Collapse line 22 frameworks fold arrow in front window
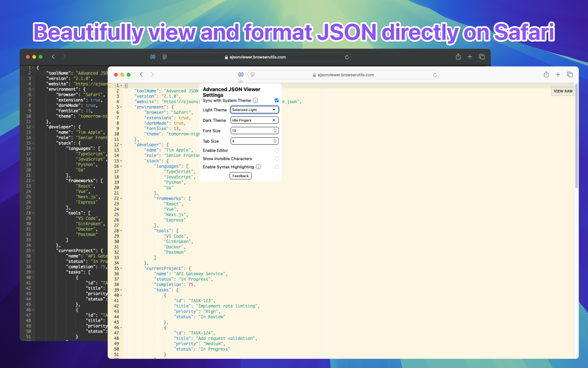 pos(121,199)
